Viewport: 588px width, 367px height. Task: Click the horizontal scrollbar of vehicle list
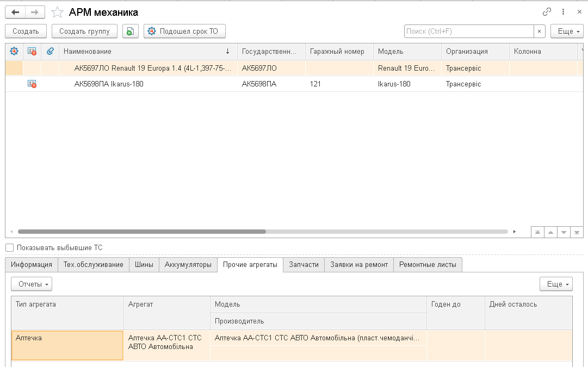263,232
